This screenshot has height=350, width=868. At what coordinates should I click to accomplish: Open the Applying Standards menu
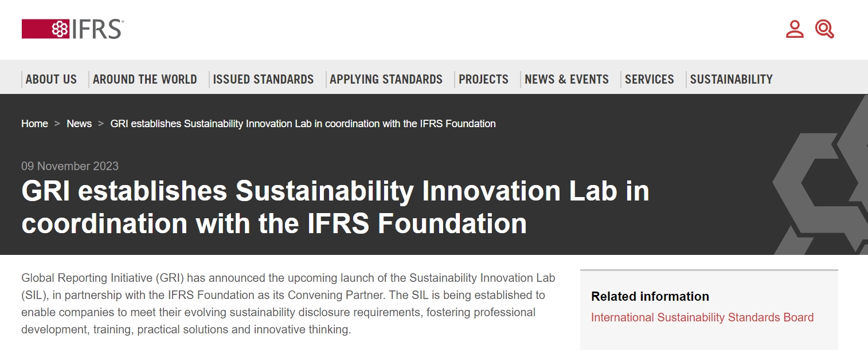386,80
